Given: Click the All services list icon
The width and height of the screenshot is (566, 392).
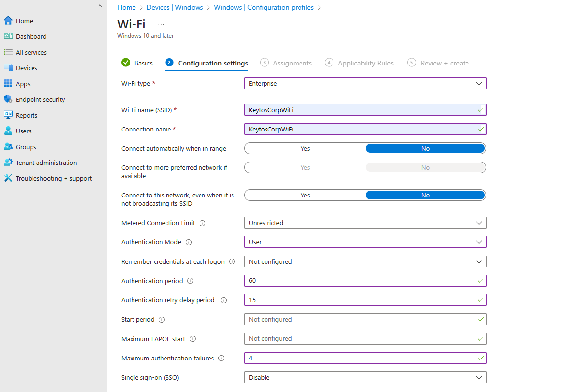Looking at the screenshot, I should coord(8,52).
